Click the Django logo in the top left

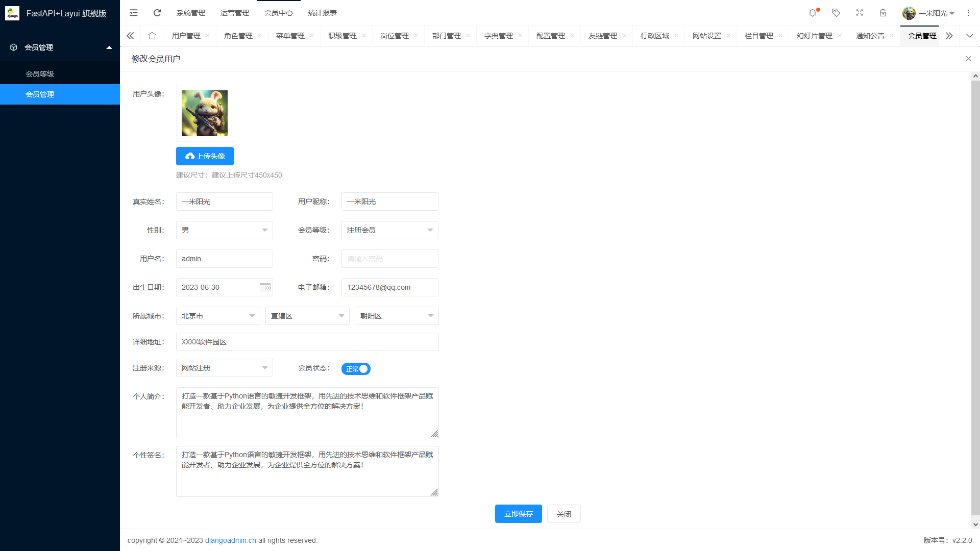[12, 13]
